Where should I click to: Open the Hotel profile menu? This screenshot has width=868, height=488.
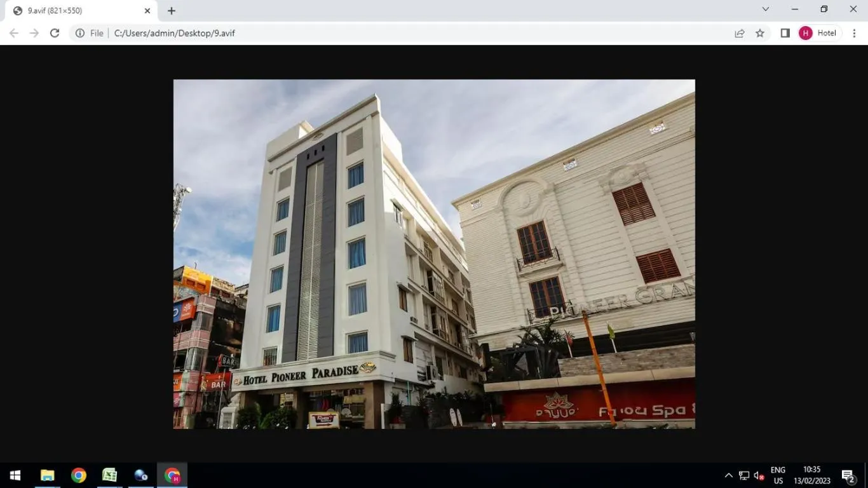pos(819,33)
